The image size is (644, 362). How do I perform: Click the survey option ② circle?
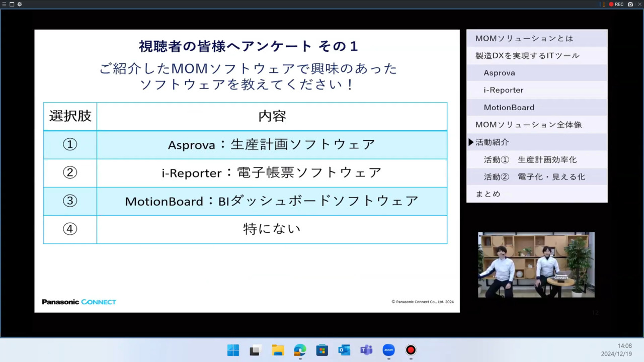coord(70,173)
